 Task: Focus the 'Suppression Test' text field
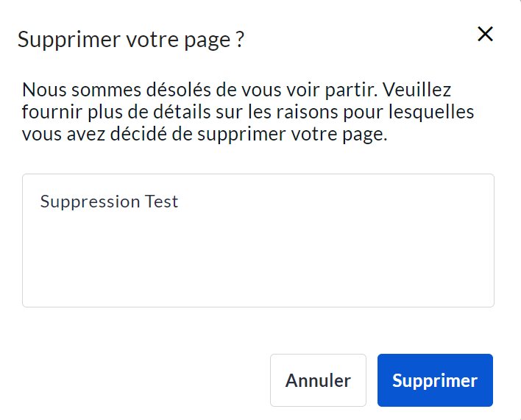(x=258, y=221)
